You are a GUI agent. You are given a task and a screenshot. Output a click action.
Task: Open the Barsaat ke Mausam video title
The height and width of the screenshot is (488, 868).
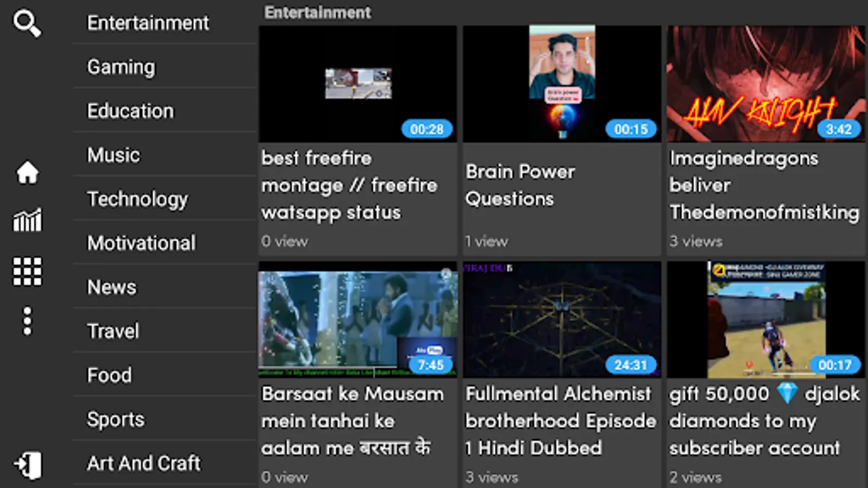point(353,421)
